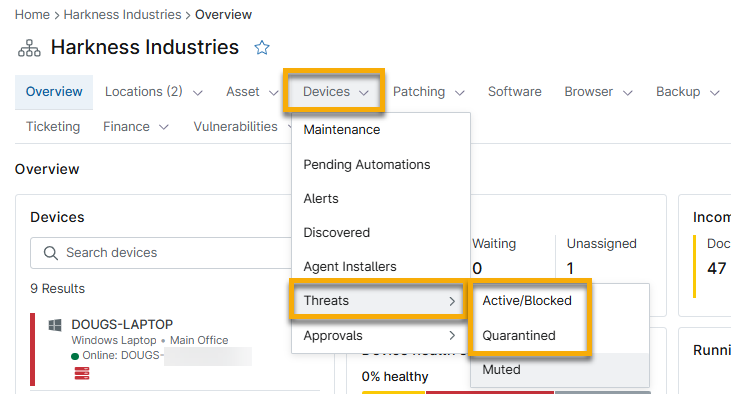
Task: Click the Windows logo icon for DOUGS-LAPTOP
Action: (x=55, y=325)
